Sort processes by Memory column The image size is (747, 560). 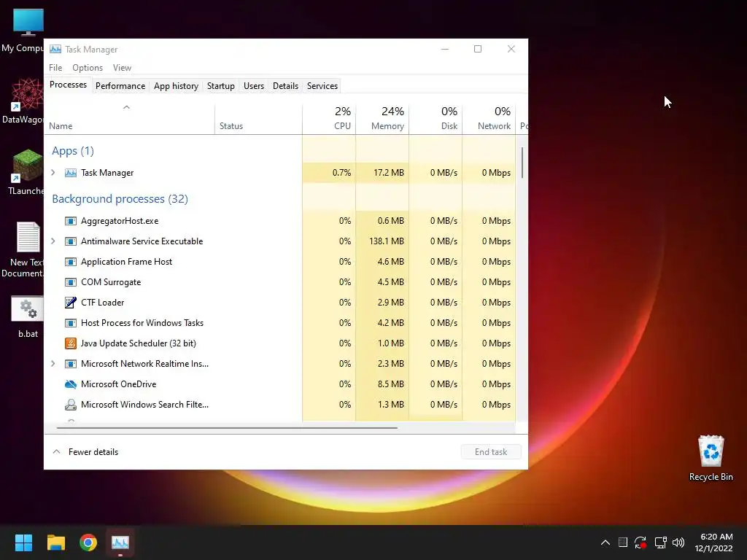tap(382, 119)
